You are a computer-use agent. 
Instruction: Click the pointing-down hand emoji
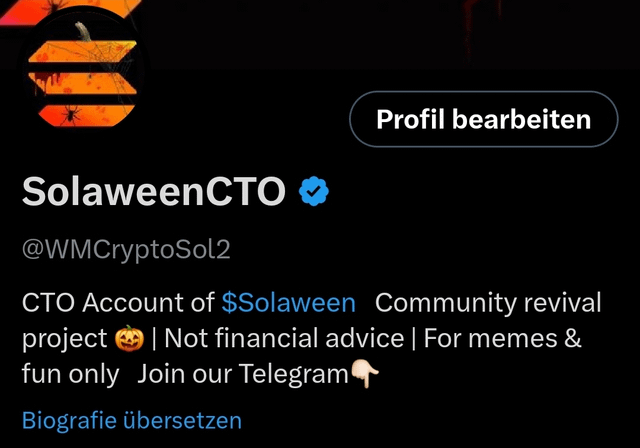365,373
